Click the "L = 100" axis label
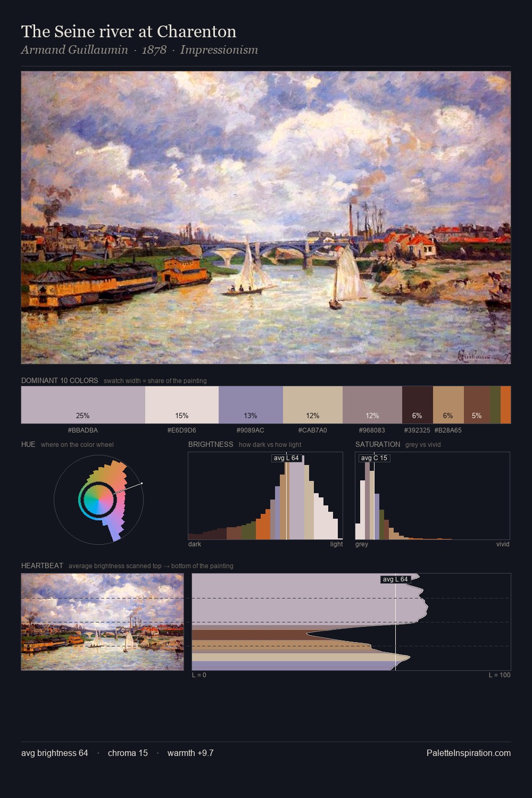The width and height of the screenshot is (532, 798). 500,675
